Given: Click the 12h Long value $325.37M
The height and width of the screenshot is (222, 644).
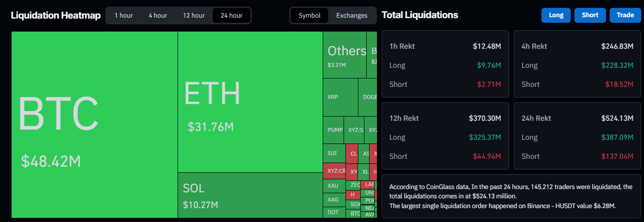Looking at the screenshot, I should click(x=485, y=137).
